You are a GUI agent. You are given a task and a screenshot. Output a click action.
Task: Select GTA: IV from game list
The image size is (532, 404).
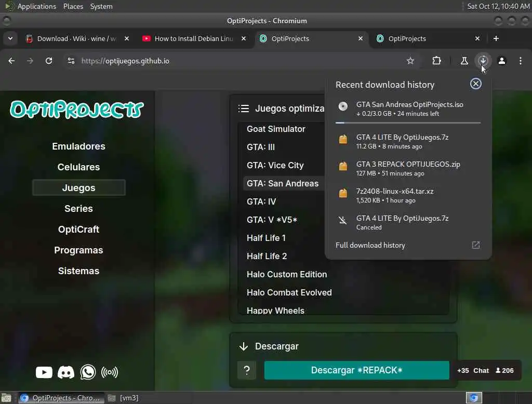(261, 201)
